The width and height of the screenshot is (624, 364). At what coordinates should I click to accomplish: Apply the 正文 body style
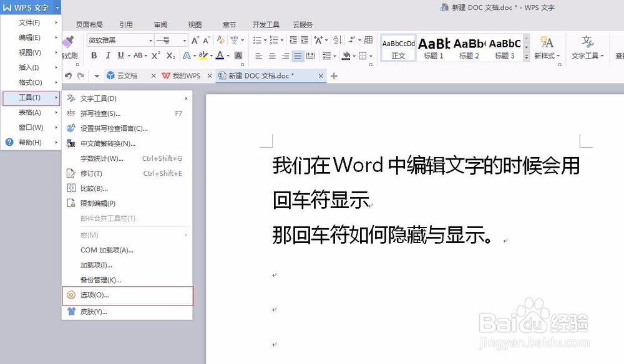click(x=398, y=48)
